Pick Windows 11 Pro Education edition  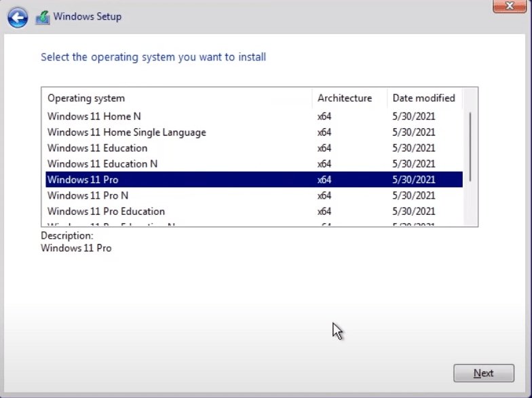254,212
